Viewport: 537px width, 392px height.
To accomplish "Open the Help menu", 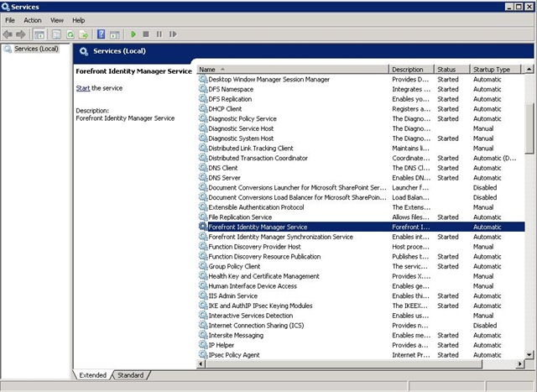I will pyautogui.click(x=78, y=20).
